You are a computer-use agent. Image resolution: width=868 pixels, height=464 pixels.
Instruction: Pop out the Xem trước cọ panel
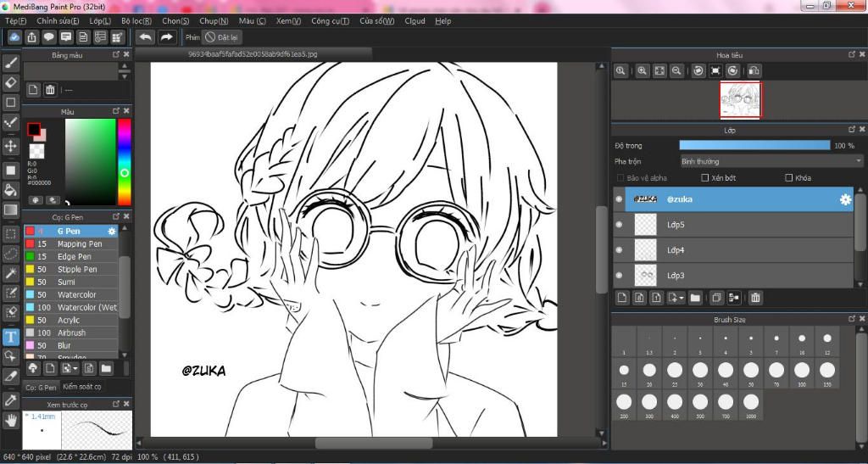115,404
